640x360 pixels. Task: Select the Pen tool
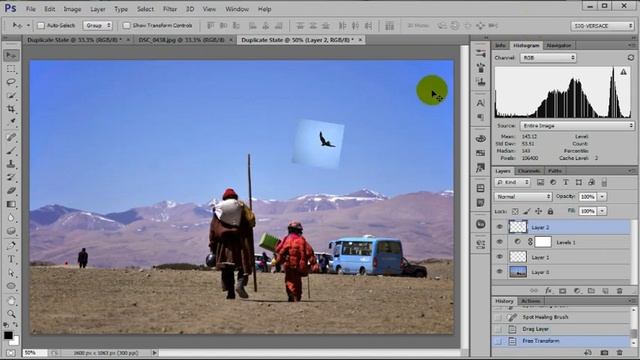tap(11, 246)
